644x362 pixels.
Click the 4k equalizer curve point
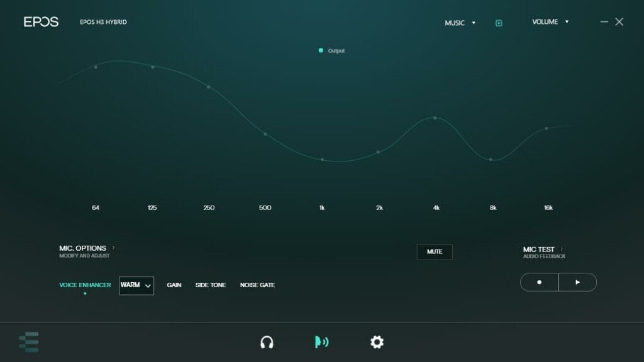point(435,118)
